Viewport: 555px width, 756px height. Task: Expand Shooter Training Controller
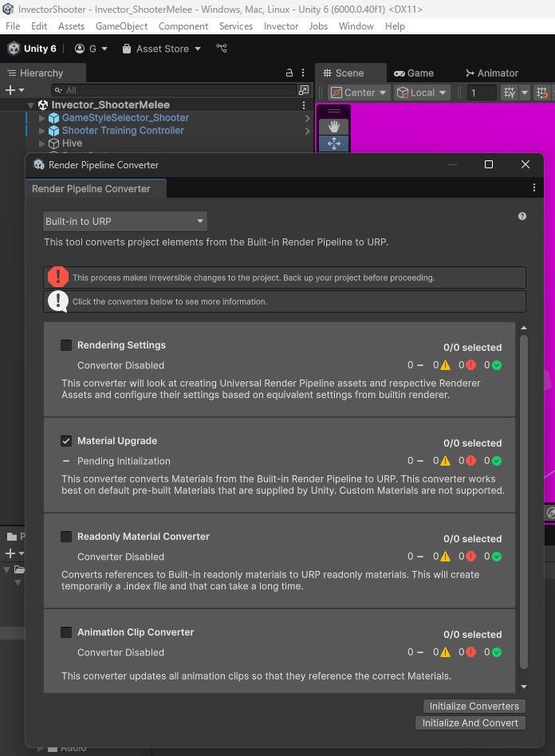pyautogui.click(x=42, y=131)
